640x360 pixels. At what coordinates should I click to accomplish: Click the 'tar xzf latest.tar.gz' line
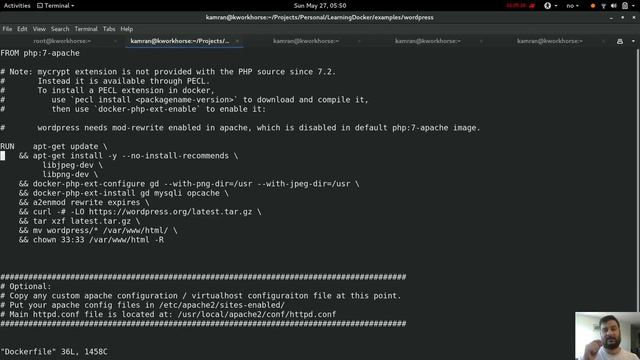pos(79,222)
